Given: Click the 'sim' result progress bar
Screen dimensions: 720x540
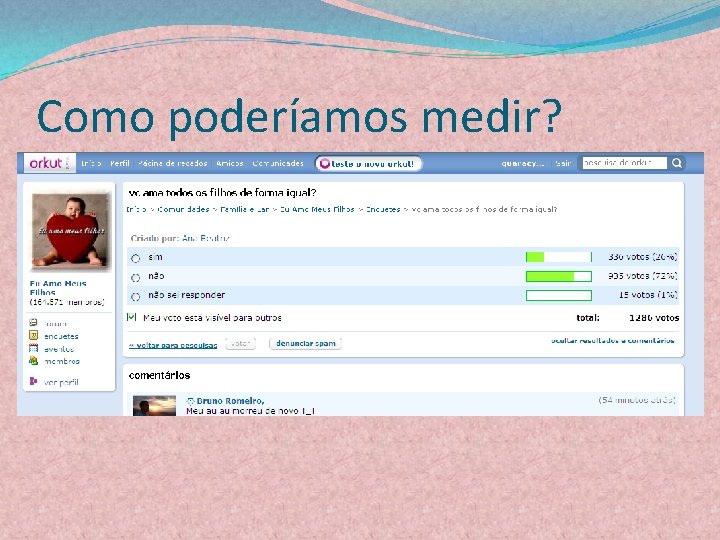Looking at the screenshot, I should 559,257.
